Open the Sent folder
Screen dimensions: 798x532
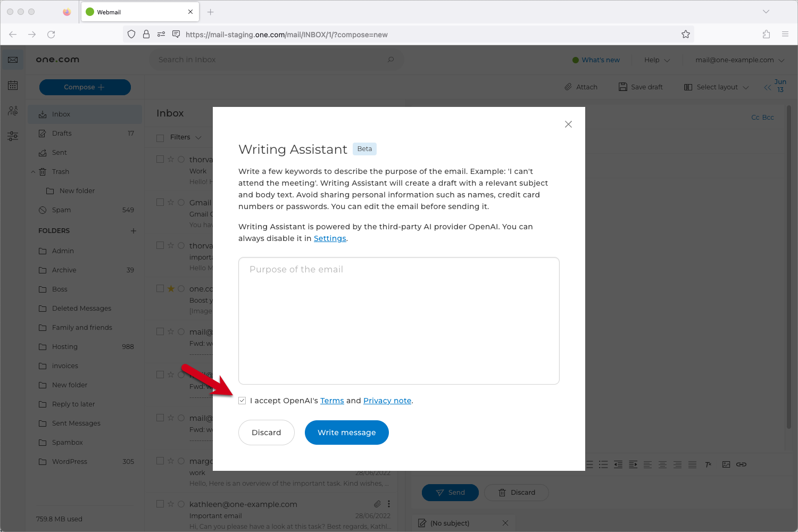(85, 153)
